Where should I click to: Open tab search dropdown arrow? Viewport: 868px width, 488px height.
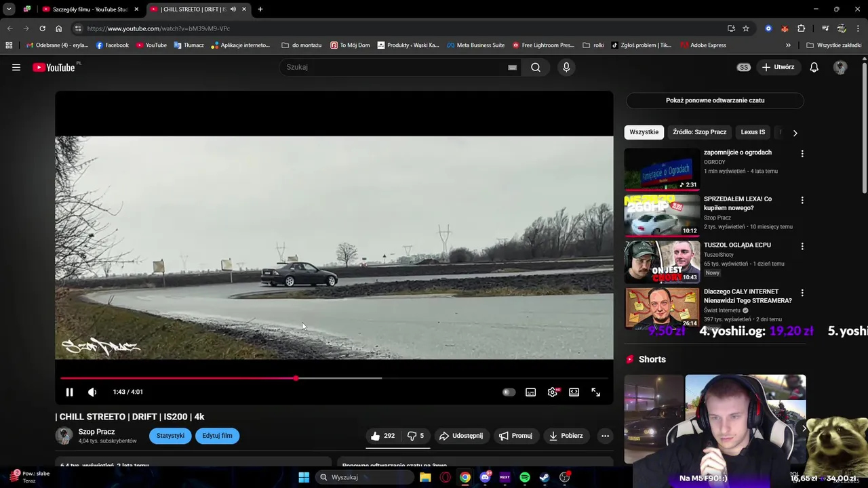(x=9, y=9)
